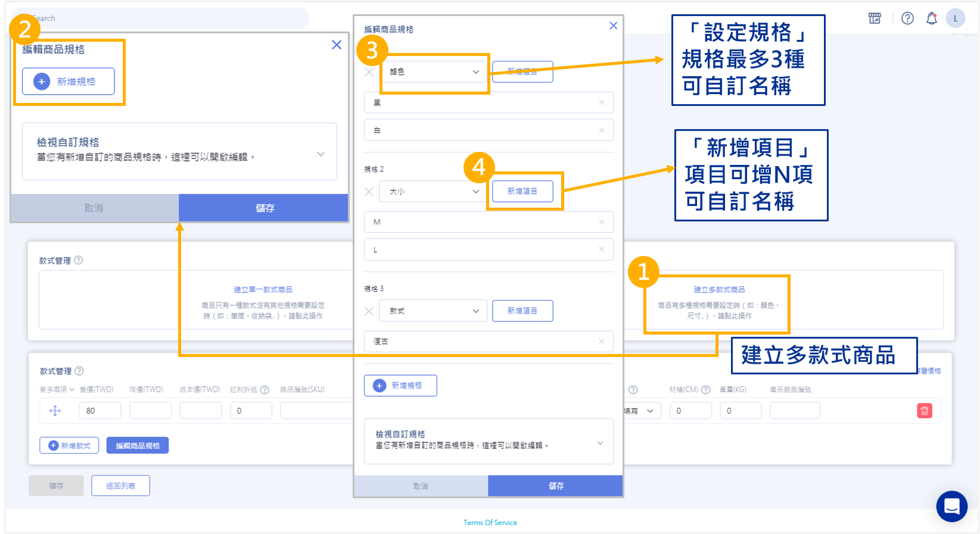Remove the 黑 option with its X
Viewport: 980px width, 534px height.
coord(602,102)
